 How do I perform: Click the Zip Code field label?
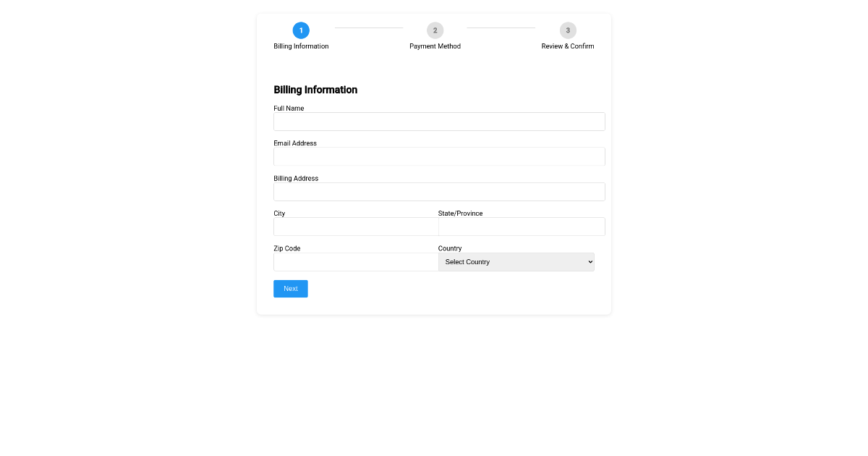pos(287,248)
